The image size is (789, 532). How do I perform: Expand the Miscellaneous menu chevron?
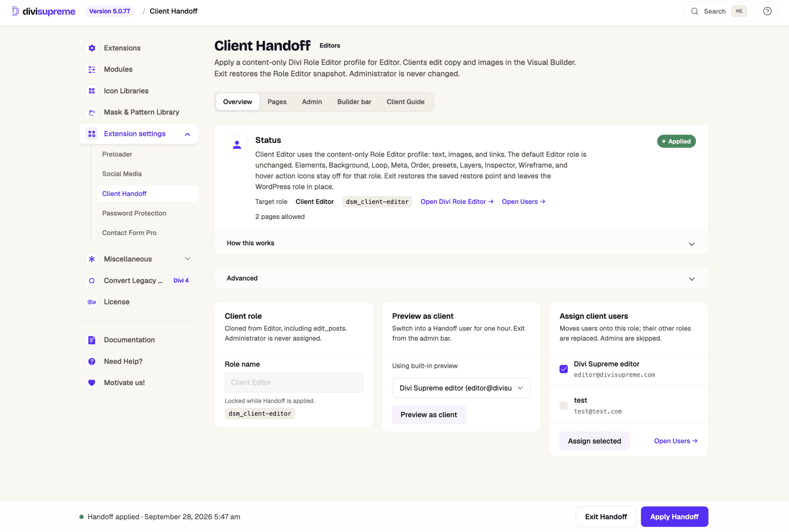tap(187, 259)
